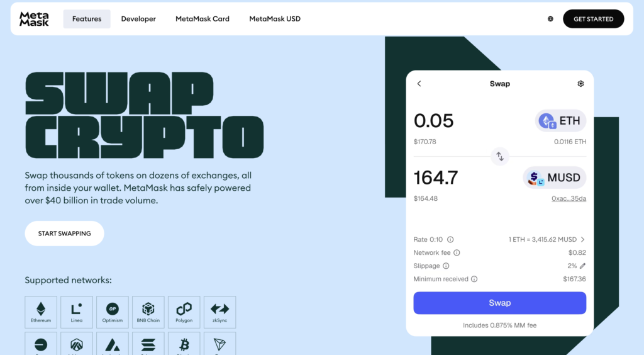Click the 0.05 swap amount field
644x355 pixels.
pos(434,121)
